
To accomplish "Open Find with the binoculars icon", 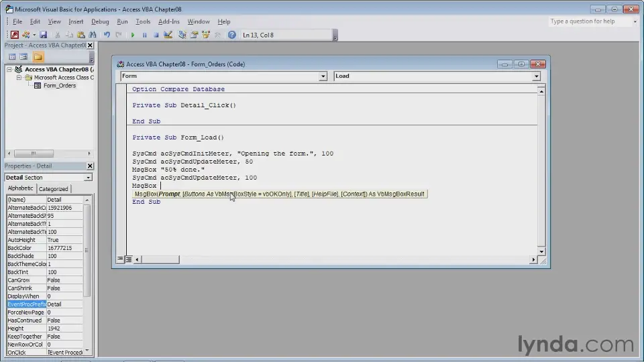I will pos(93,35).
